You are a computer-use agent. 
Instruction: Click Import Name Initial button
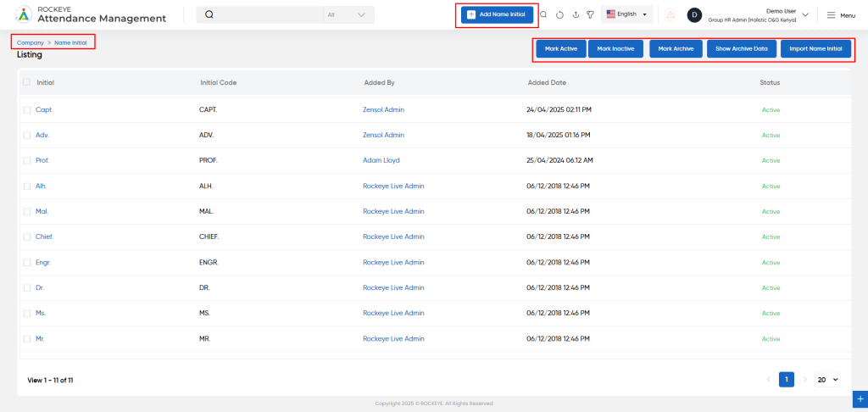(816, 48)
